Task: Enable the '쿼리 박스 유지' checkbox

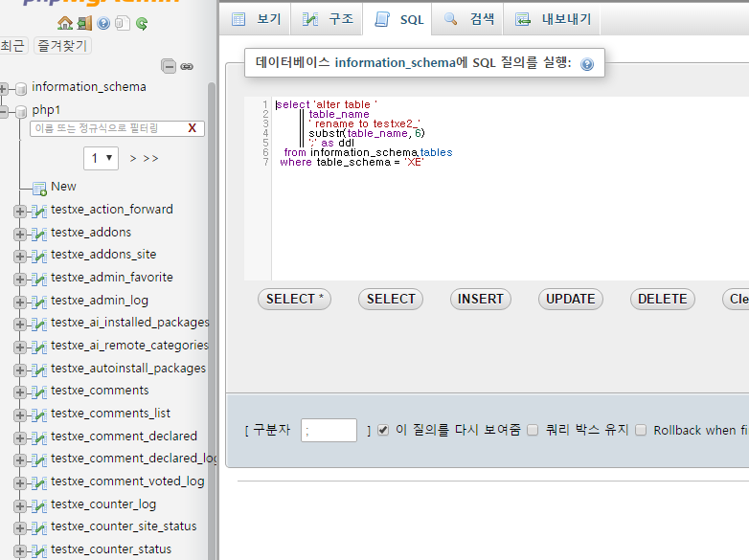Action: (533, 431)
